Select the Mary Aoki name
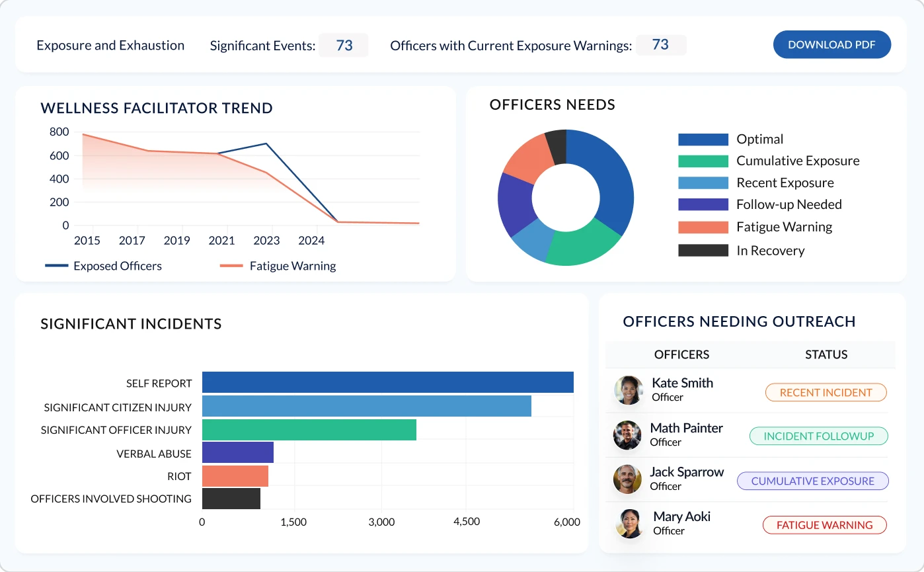This screenshot has width=924, height=572. tap(681, 516)
